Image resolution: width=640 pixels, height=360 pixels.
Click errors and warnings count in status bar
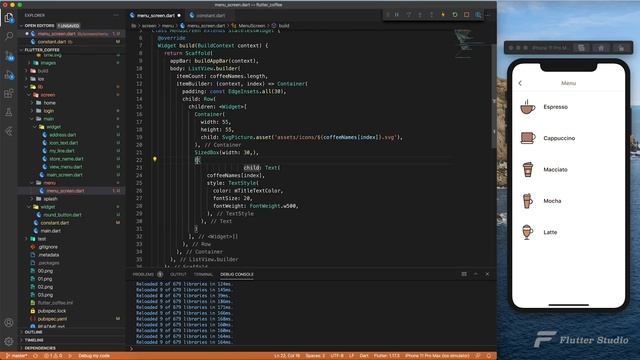pyautogui.click(x=53, y=356)
